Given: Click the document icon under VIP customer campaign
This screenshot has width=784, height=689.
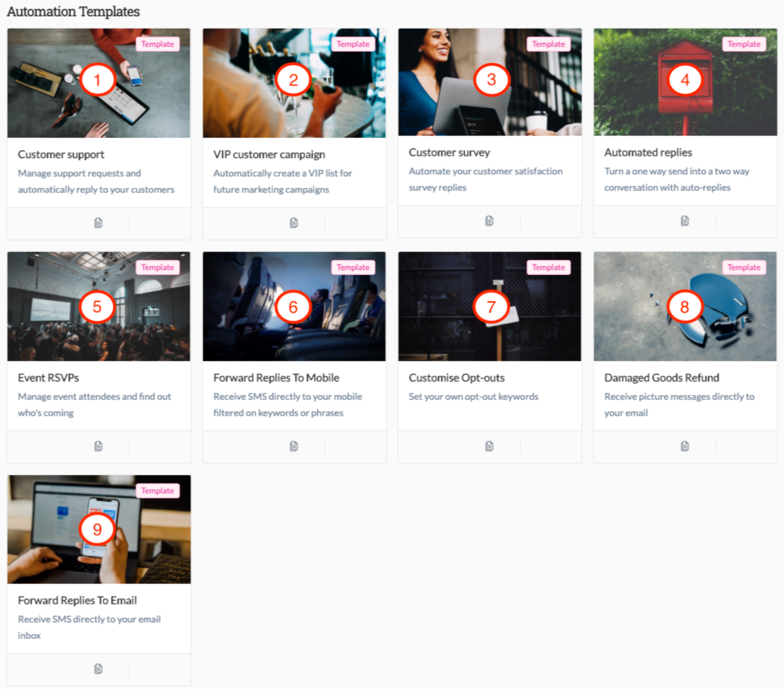Looking at the screenshot, I should tap(294, 223).
